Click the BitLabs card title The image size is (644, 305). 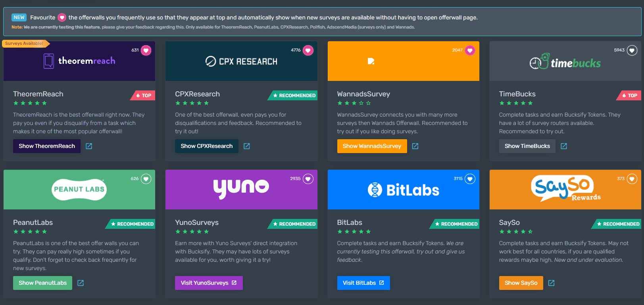tap(350, 223)
